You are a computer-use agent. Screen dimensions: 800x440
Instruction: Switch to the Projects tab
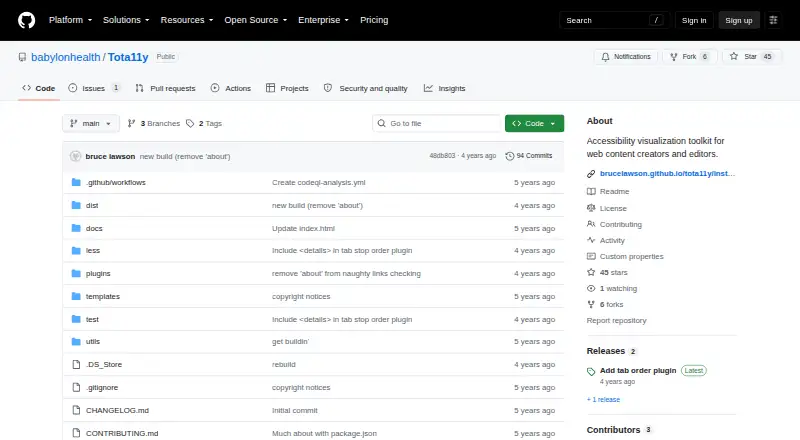(287, 88)
